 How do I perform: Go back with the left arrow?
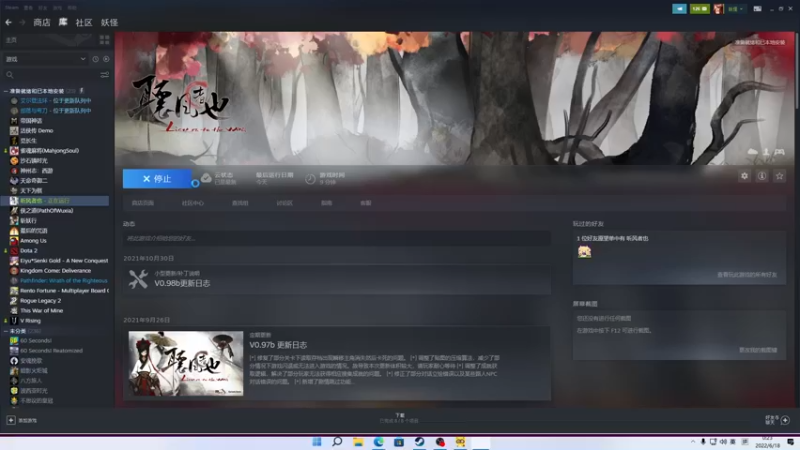[8, 22]
